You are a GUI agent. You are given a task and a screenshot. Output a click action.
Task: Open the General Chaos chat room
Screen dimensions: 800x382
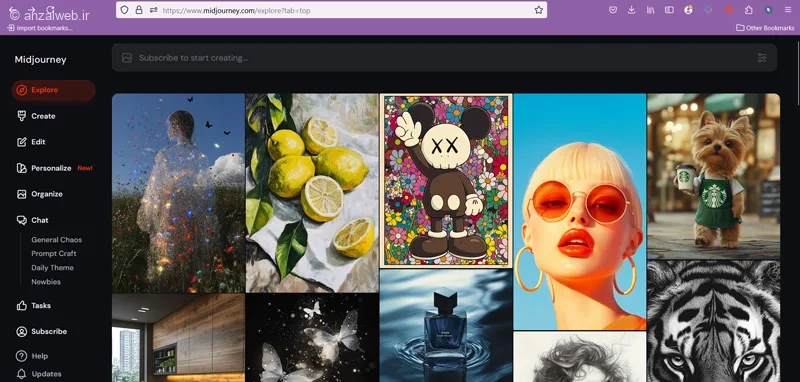coord(57,240)
